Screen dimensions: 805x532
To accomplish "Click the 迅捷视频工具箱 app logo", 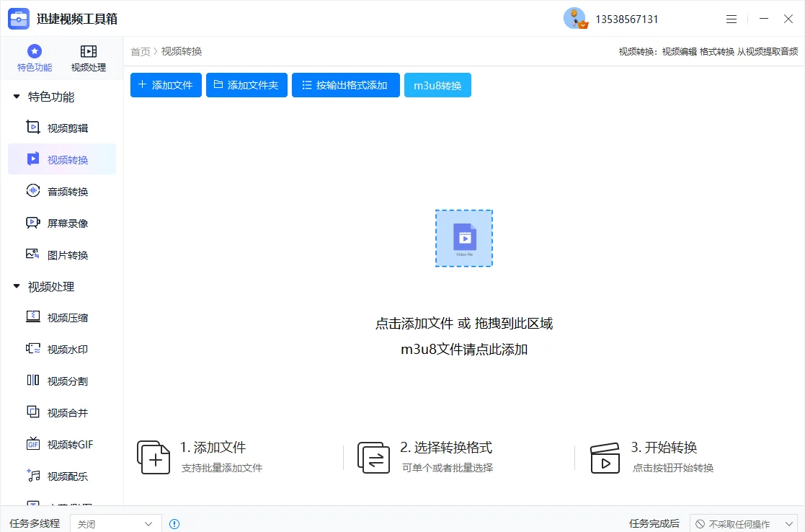I will pos(19,19).
